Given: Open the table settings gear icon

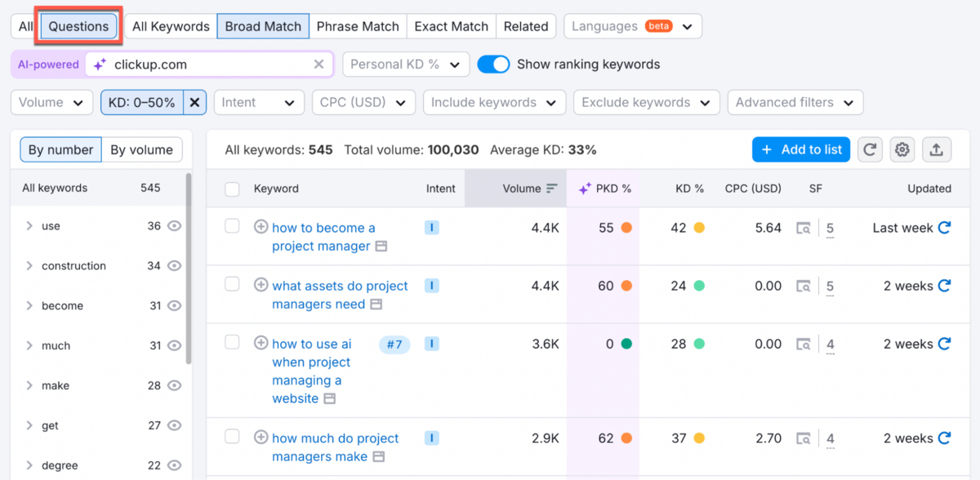Looking at the screenshot, I should [x=902, y=149].
